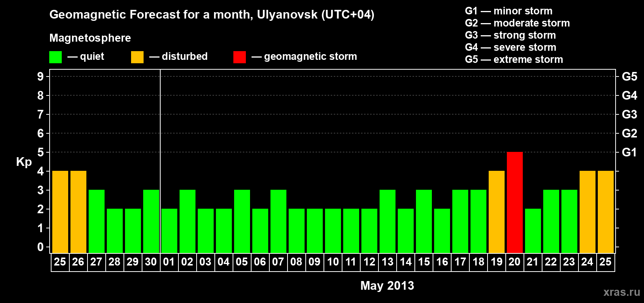Click the 'G2 — moderate storm' legend line
The width and height of the screenshot is (644, 303).
pyautogui.click(x=517, y=23)
